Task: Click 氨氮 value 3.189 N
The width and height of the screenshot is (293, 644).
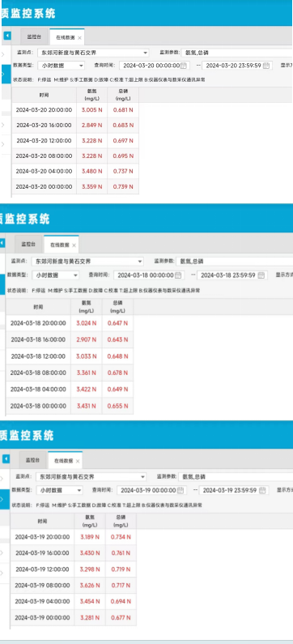Action: [x=90, y=537]
